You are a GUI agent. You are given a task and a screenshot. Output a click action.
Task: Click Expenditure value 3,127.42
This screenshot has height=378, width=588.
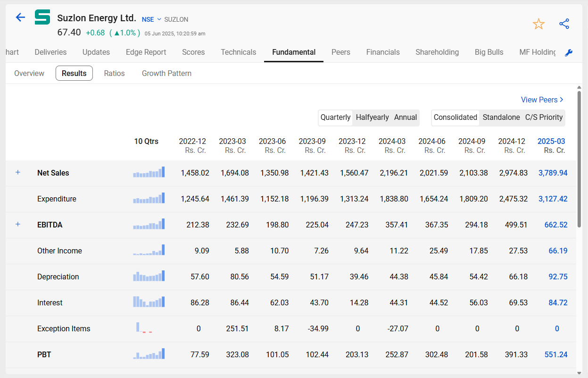[553, 199]
